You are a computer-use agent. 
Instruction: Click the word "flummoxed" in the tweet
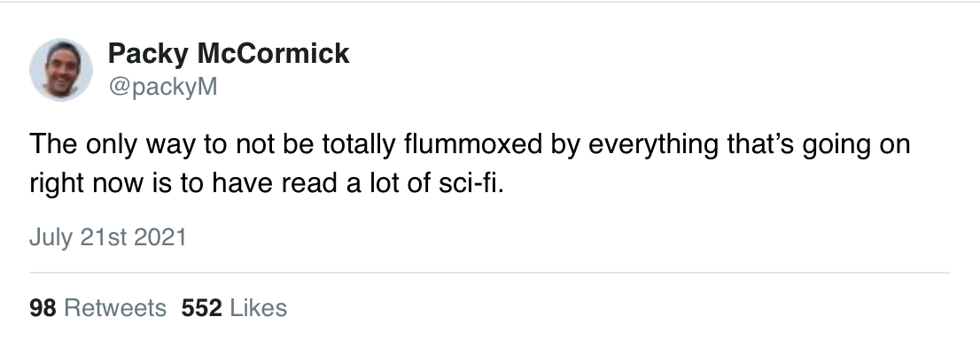473,144
